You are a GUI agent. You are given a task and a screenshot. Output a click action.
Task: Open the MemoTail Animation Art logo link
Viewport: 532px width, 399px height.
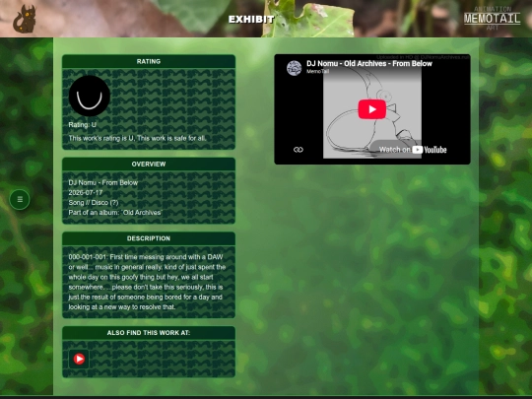(x=492, y=19)
